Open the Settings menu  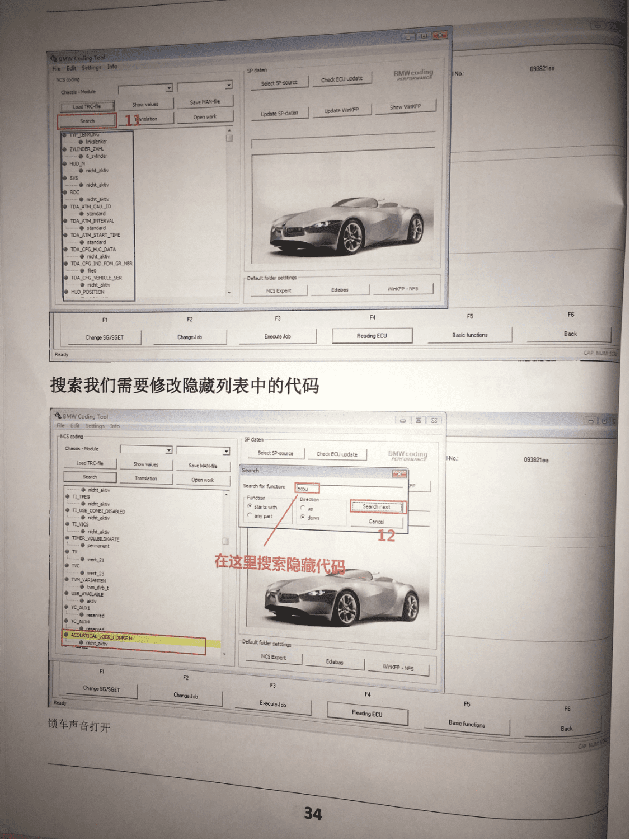pos(91,67)
